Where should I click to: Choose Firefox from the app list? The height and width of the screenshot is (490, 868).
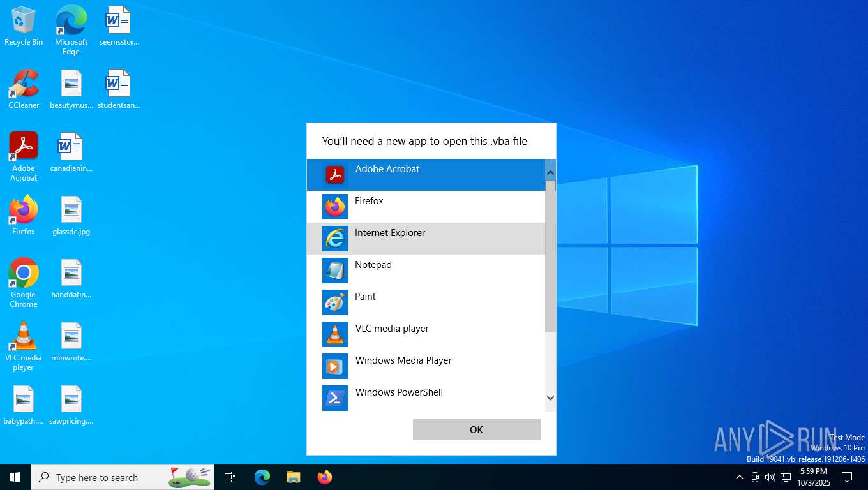pos(426,207)
